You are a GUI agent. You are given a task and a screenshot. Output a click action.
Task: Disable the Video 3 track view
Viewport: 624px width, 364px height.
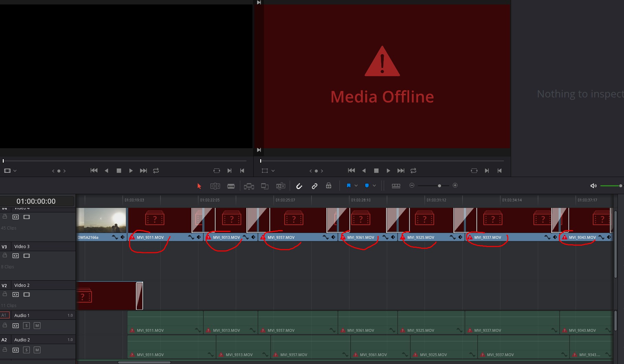pyautogui.click(x=26, y=256)
